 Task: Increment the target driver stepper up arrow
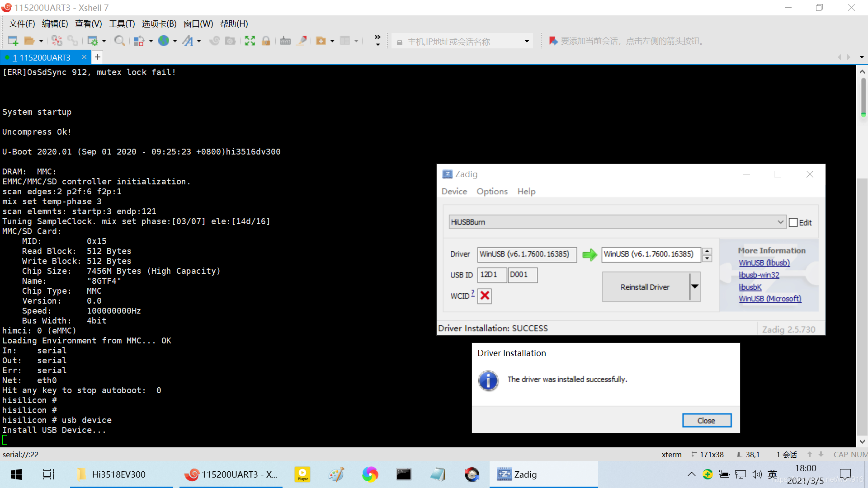click(707, 251)
